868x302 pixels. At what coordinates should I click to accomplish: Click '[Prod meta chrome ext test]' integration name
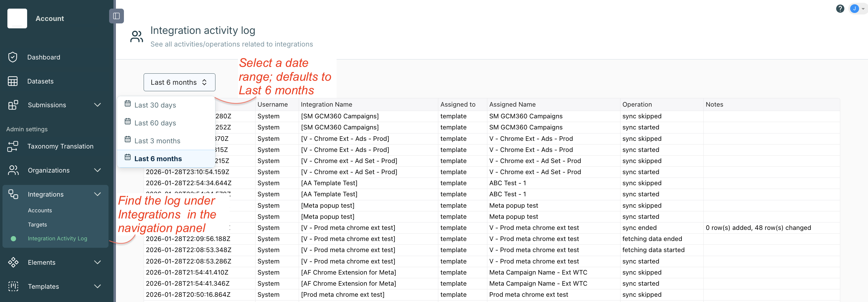coord(342,295)
